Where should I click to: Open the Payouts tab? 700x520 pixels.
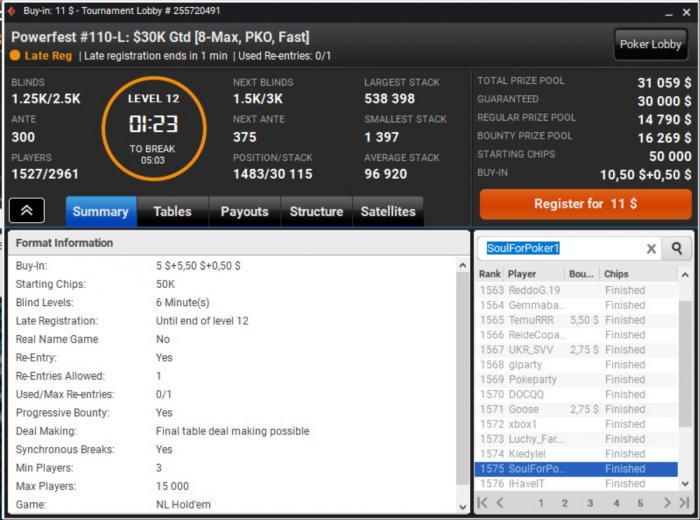pyautogui.click(x=244, y=211)
